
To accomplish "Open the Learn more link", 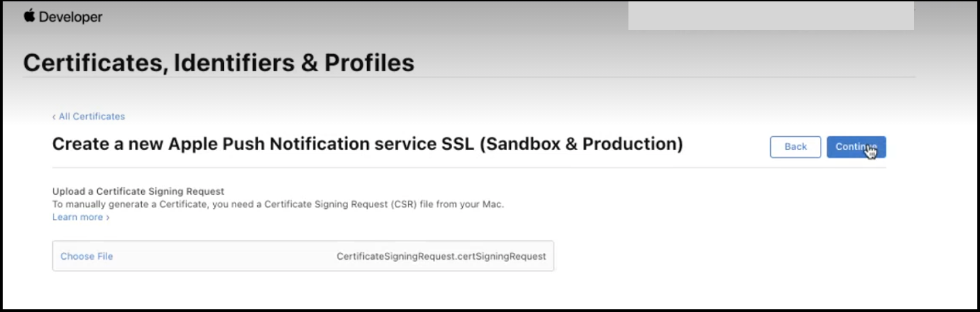I will (77, 217).
